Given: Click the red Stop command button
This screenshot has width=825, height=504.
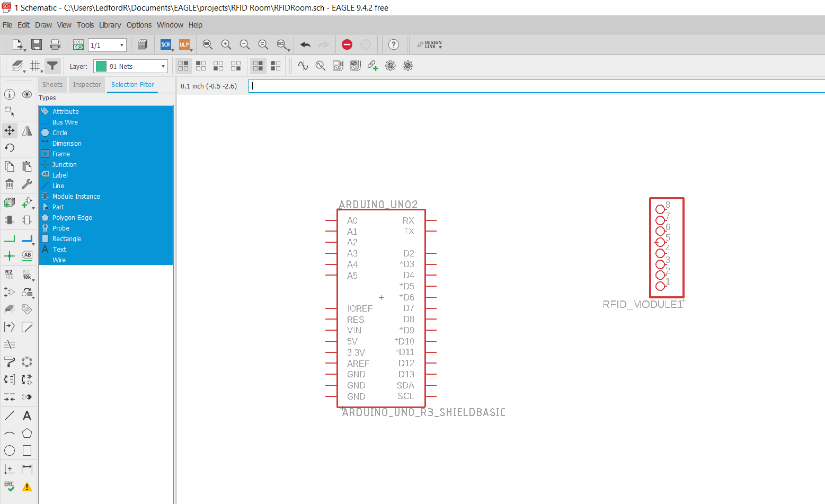Looking at the screenshot, I should (x=347, y=45).
